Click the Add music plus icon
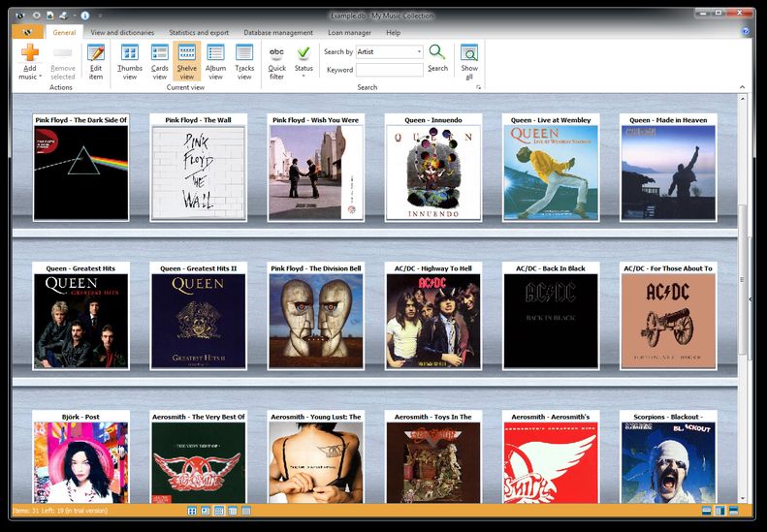The image size is (767, 532). (x=30, y=52)
